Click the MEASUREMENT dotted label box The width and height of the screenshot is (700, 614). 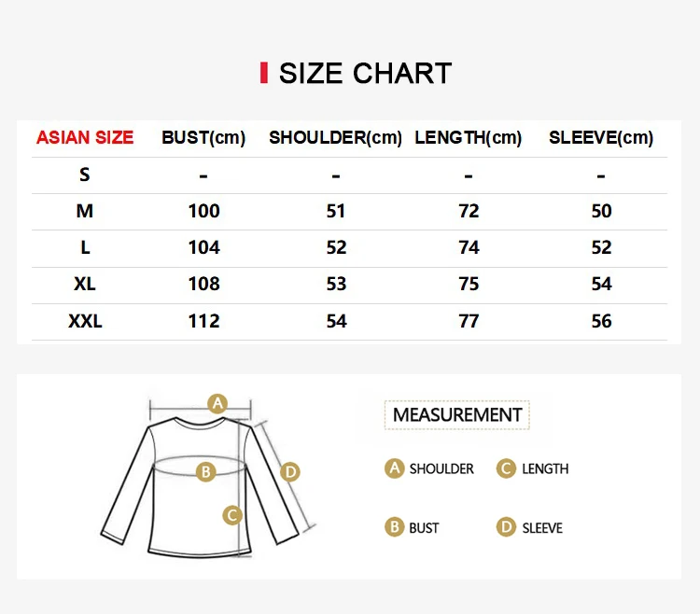tap(457, 415)
